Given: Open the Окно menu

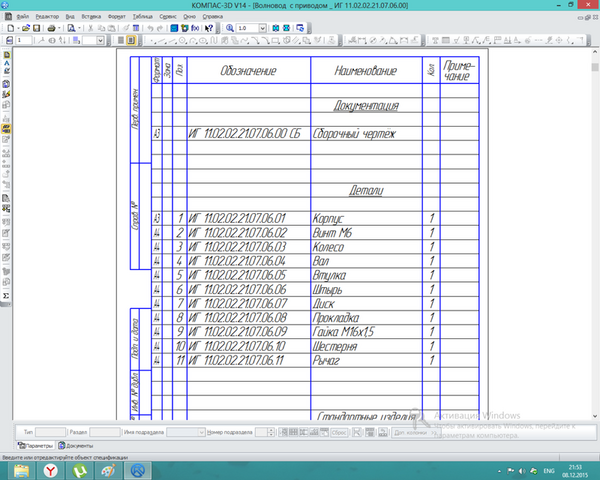Looking at the screenshot, I should (x=189, y=16).
